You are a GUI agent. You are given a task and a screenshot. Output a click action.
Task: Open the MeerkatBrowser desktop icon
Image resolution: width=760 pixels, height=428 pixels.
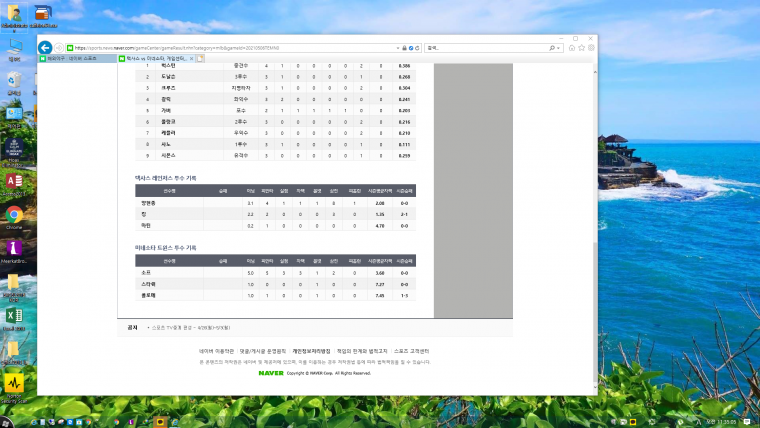tap(14, 252)
